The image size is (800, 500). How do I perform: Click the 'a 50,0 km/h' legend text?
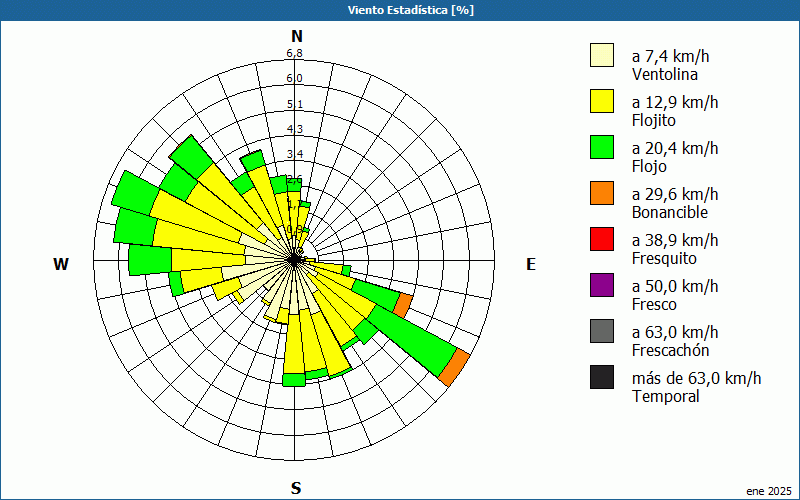(x=675, y=286)
